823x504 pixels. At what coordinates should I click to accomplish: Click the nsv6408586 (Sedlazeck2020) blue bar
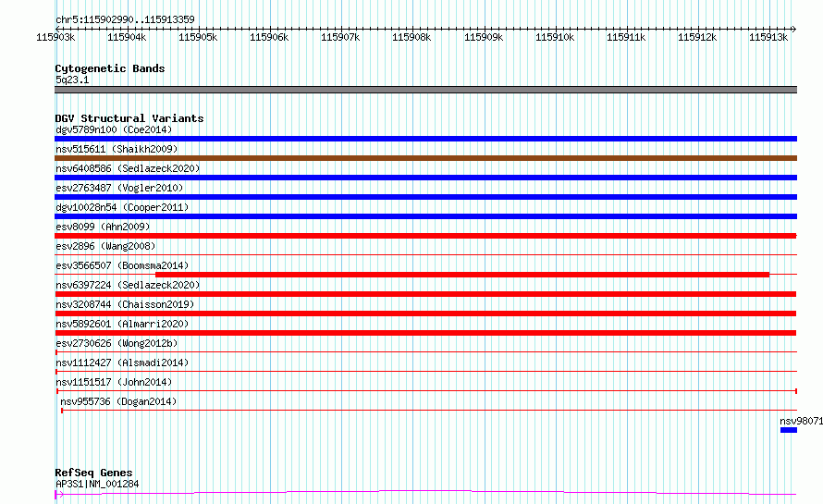425,178
